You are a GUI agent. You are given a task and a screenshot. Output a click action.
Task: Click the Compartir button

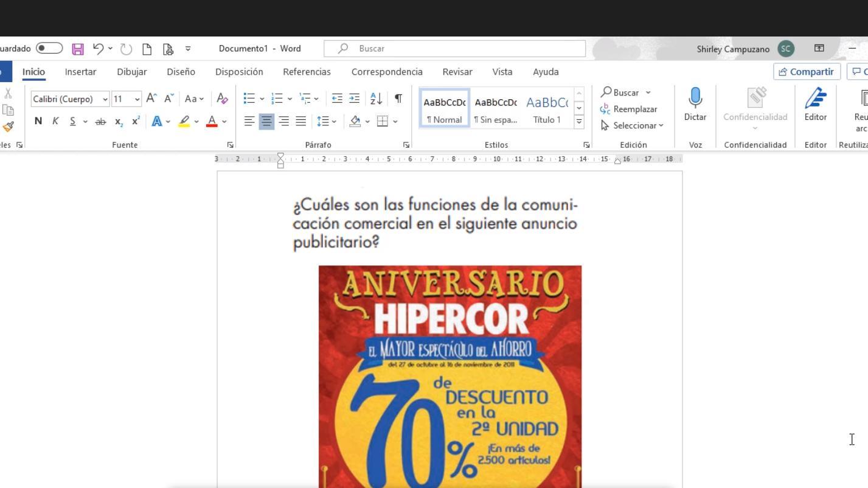[807, 72]
